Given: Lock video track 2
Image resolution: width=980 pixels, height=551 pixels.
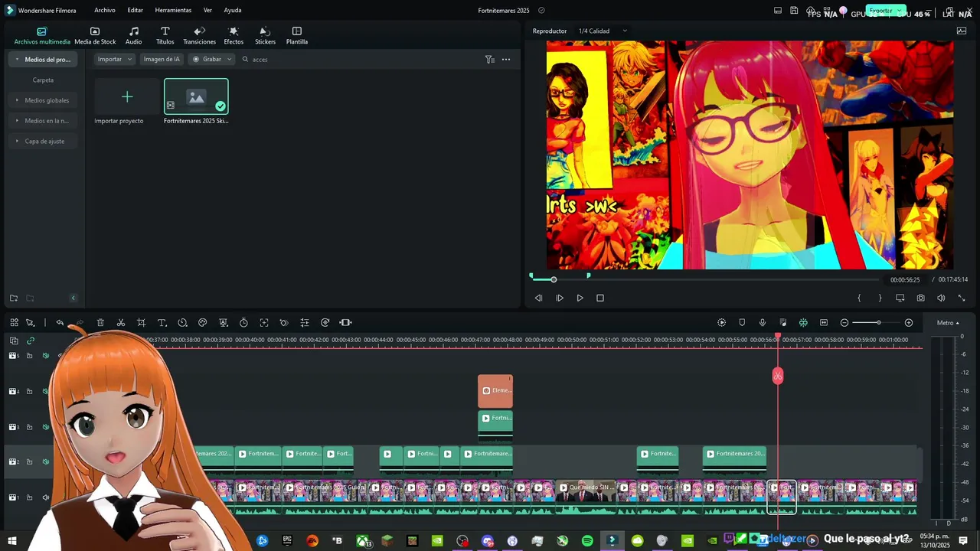Looking at the screenshot, I should (x=29, y=461).
